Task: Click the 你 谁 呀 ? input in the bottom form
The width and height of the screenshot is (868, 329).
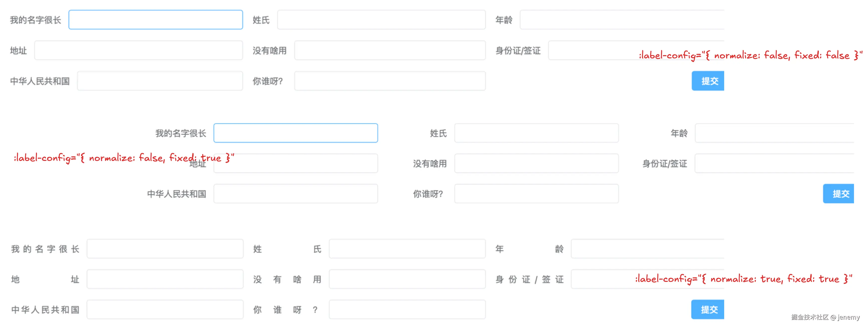Action: point(407,309)
